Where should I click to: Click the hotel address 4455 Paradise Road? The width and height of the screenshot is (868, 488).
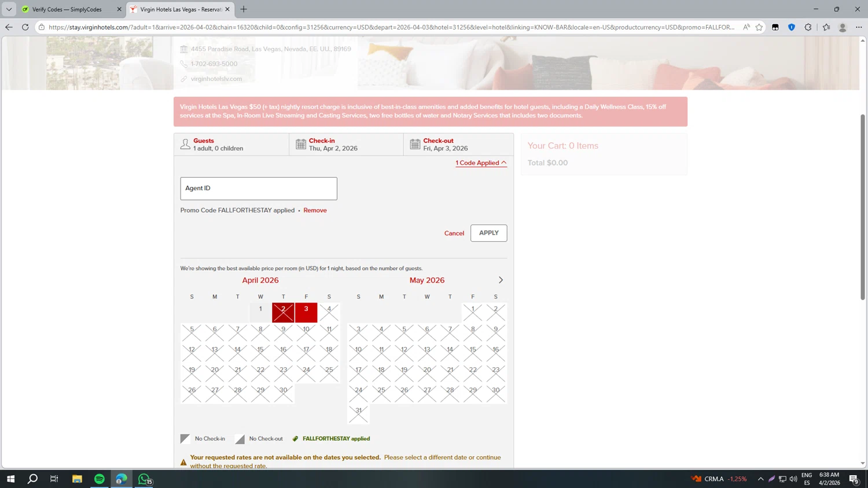pyautogui.click(x=271, y=49)
